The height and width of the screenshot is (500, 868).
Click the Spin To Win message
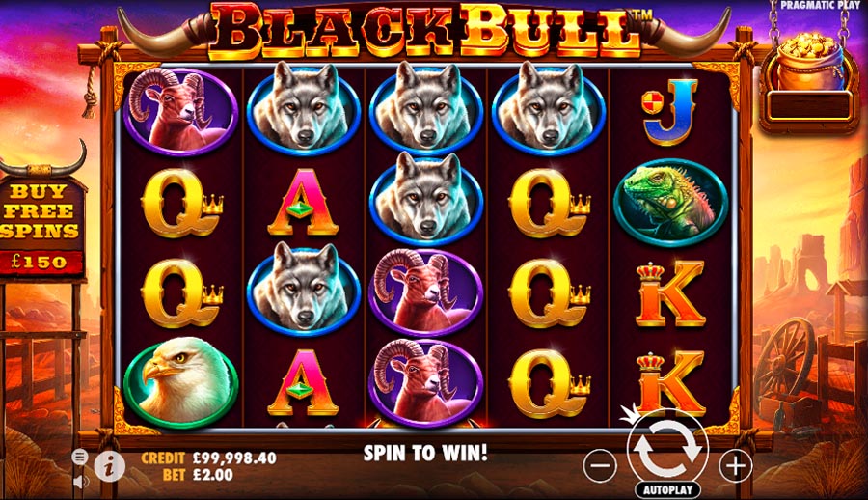coord(425,453)
